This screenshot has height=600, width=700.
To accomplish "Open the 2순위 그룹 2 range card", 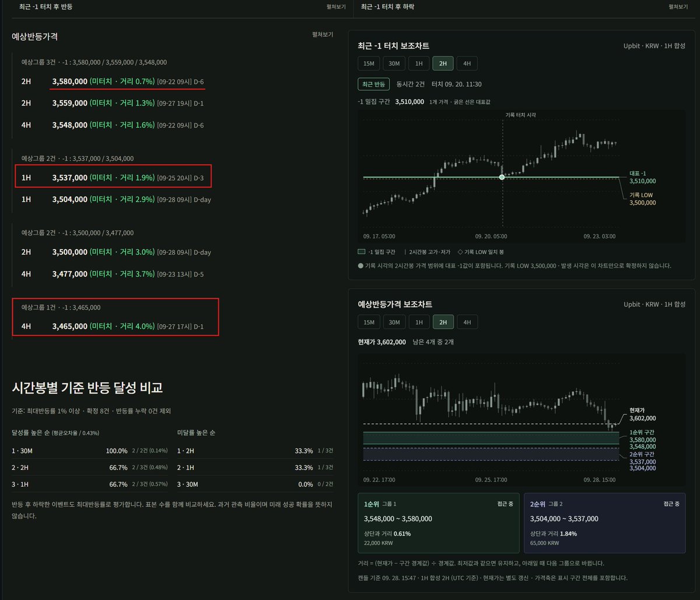I will pyautogui.click(x=605, y=523).
